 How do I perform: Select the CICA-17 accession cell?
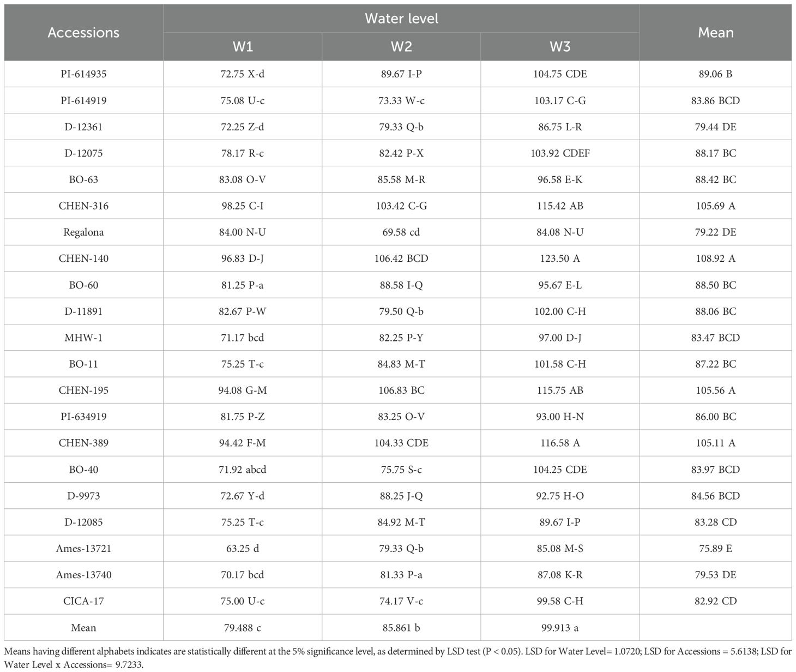pos(83,601)
